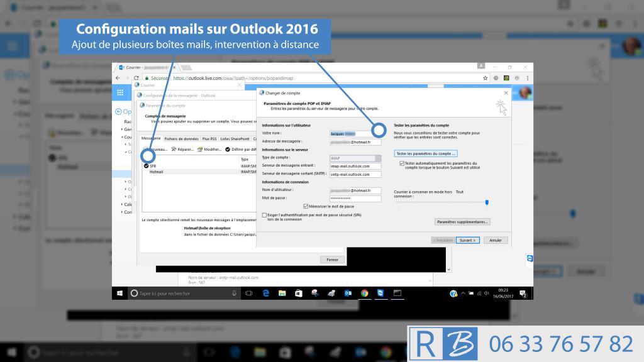
Task: Select the Hotmail account row
Action: click(x=199, y=172)
